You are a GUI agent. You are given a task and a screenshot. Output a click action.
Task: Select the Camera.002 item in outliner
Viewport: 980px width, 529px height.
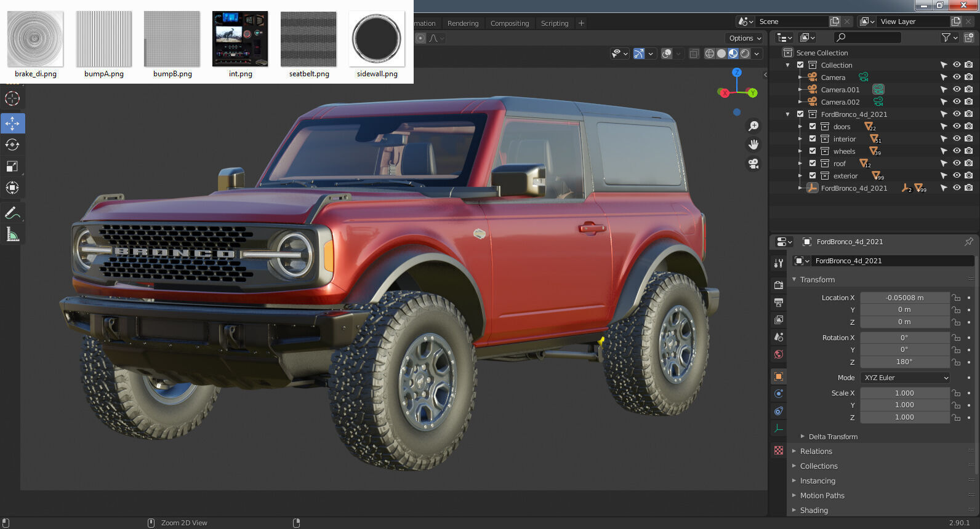click(x=840, y=102)
